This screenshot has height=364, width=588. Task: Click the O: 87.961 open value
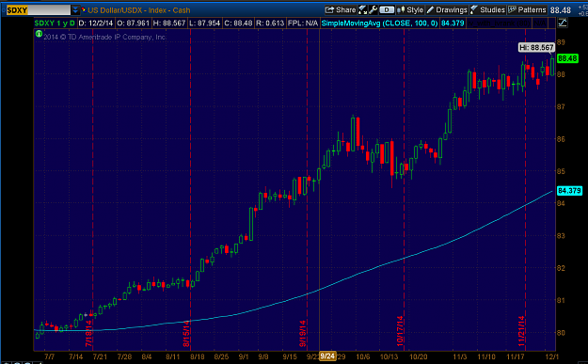click(134, 24)
